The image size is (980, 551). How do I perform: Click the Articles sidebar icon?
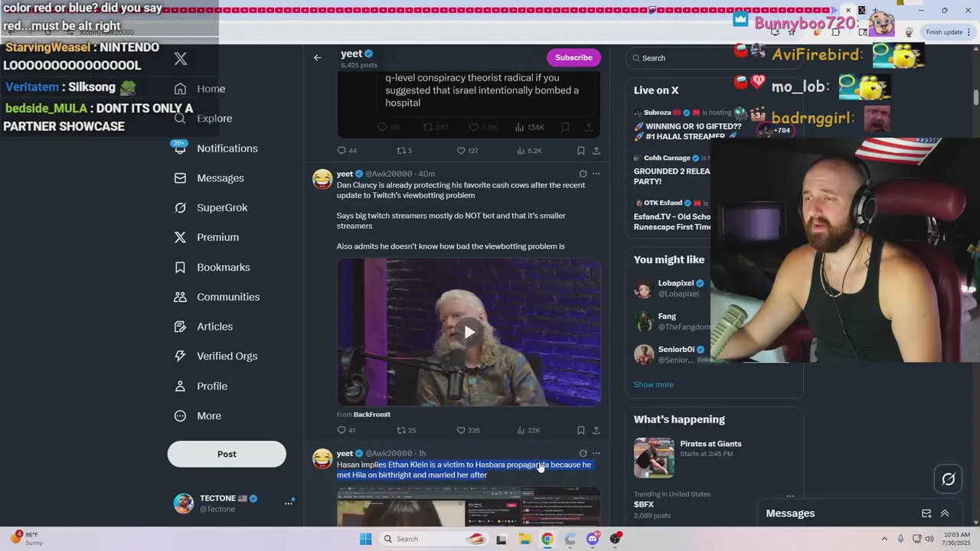(180, 327)
